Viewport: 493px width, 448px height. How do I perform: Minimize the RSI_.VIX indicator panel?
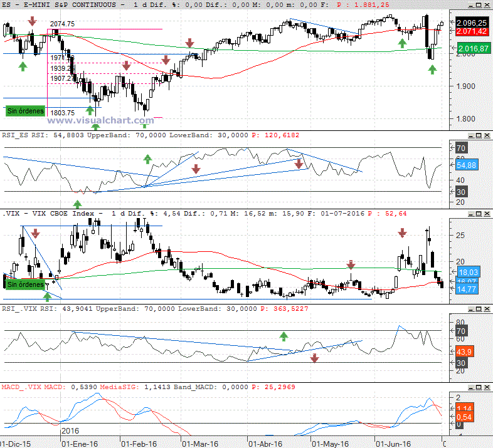point(471,309)
